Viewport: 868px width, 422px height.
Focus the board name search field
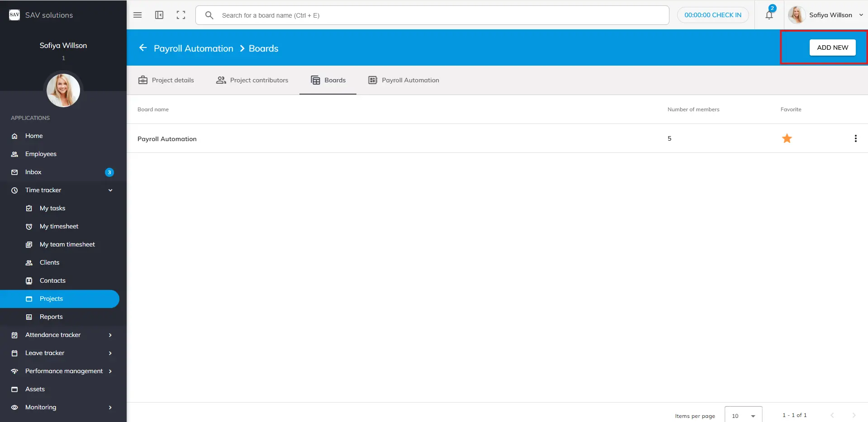click(x=439, y=15)
